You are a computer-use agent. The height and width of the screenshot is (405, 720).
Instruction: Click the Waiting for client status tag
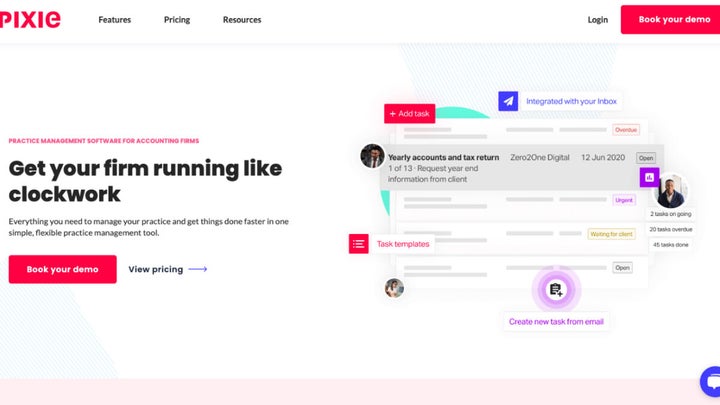click(611, 234)
